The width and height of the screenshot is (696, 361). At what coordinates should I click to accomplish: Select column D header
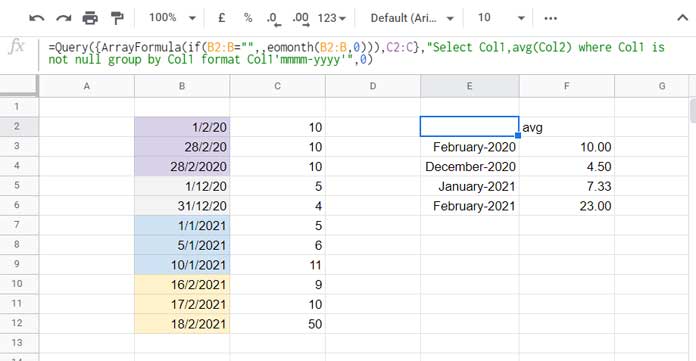tap(373, 86)
